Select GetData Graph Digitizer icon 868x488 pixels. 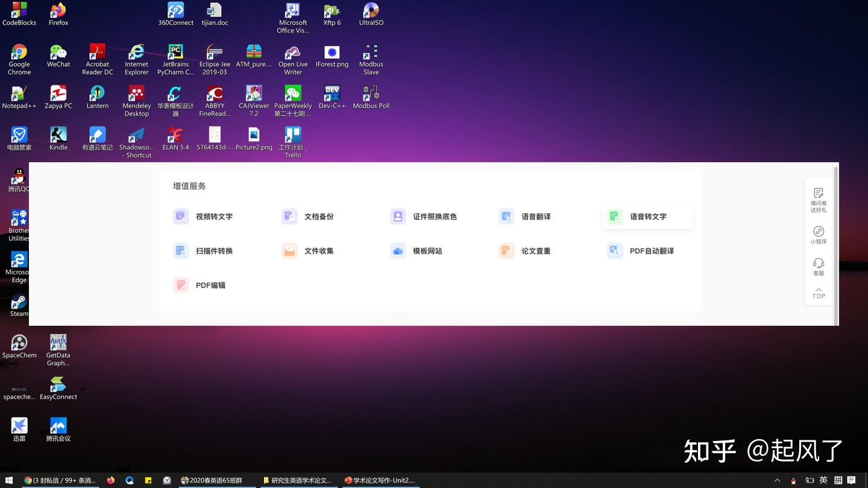58,351
